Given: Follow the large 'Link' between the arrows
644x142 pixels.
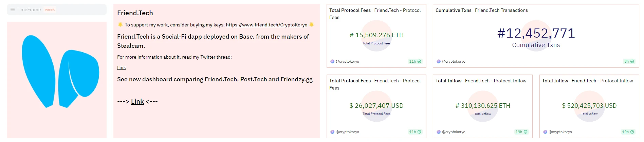Looking at the screenshot, I should 137,101.
